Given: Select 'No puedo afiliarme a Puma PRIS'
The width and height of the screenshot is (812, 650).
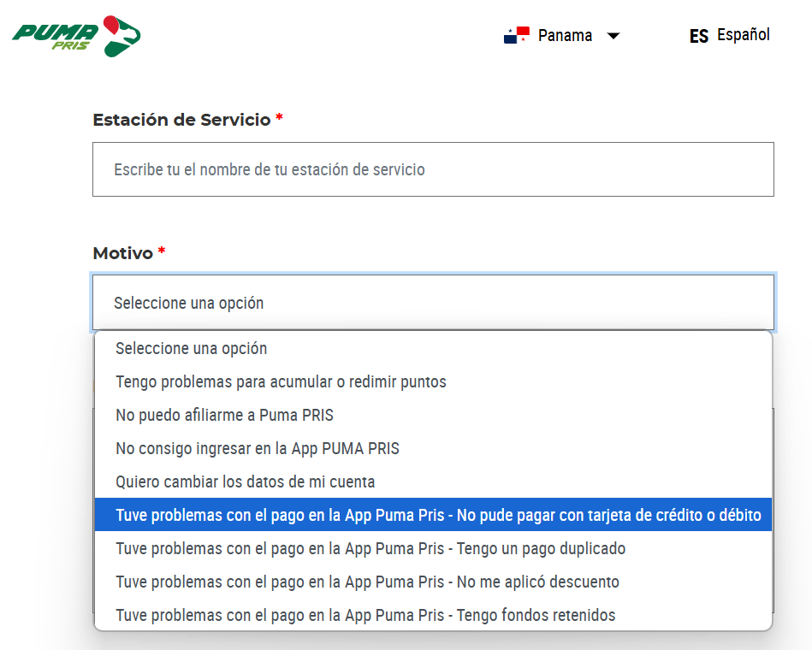Looking at the screenshot, I should pos(224,416).
